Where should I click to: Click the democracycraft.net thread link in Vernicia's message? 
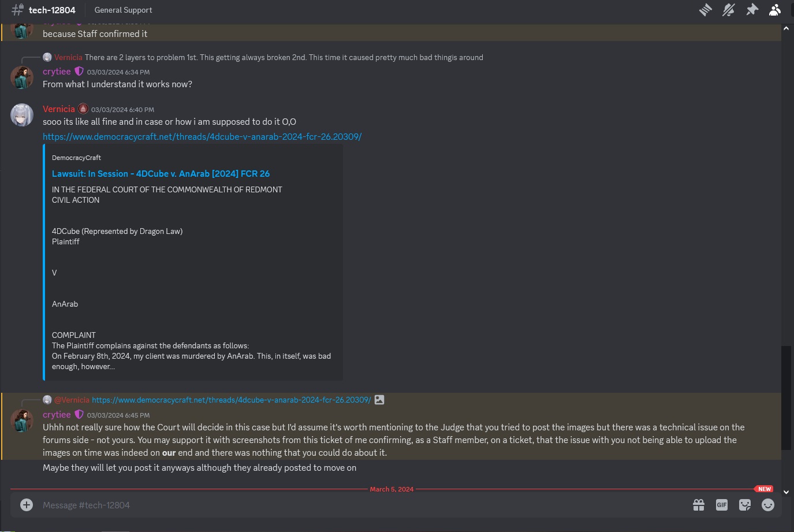tap(202, 137)
